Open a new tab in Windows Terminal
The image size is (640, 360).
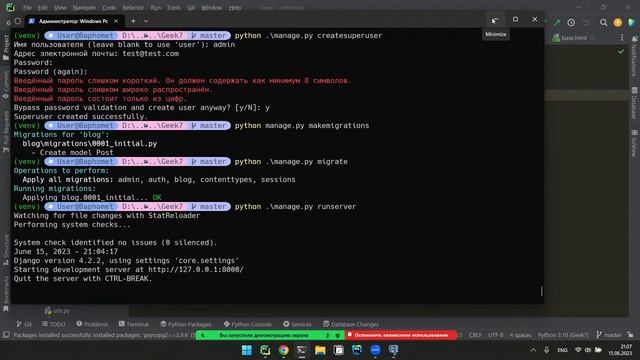click(133, 21)
